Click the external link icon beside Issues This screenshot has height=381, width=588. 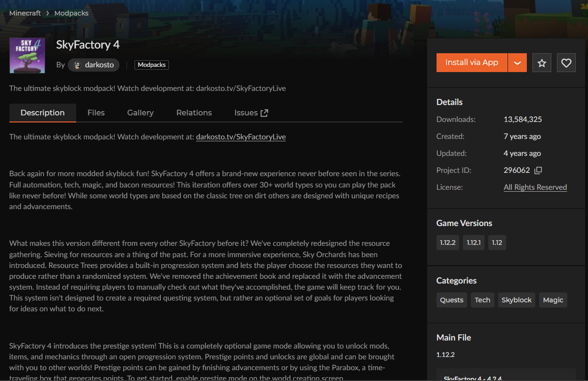pos(264,113)
